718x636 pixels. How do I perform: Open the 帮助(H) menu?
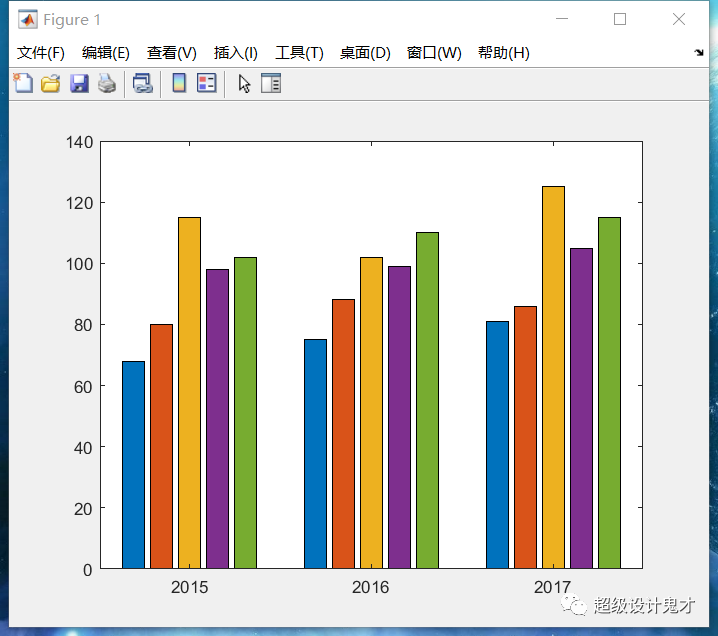(x=504, y=53)
